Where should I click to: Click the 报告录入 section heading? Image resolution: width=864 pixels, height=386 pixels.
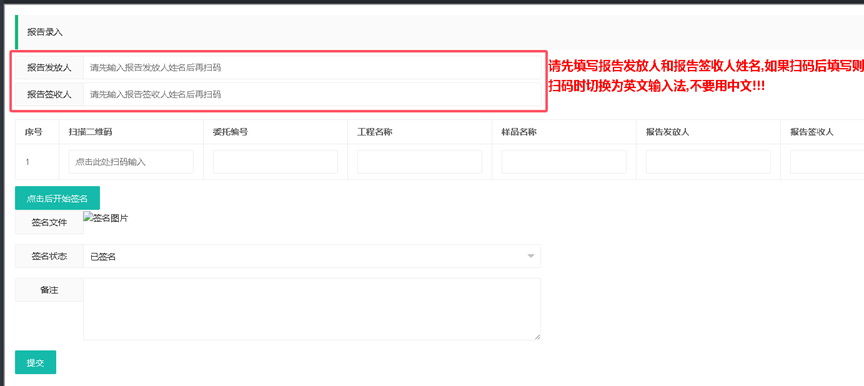pos(45,32)
